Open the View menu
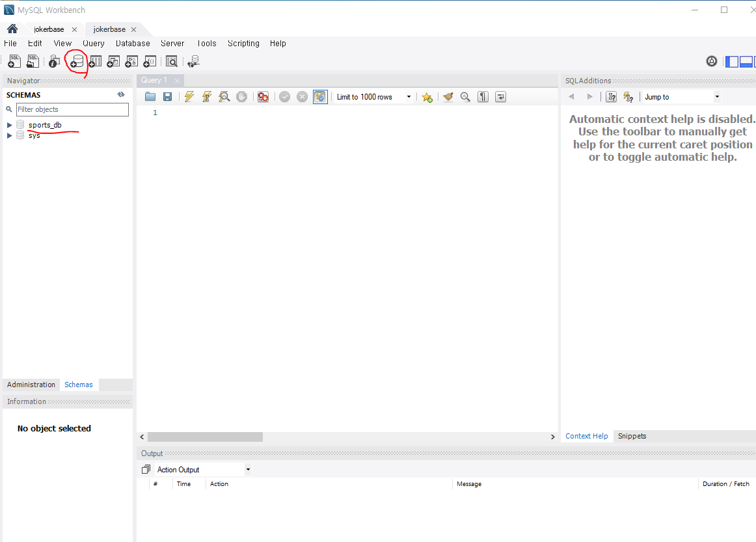The height and width of the screenshot is (542, 756). point(62,44)
